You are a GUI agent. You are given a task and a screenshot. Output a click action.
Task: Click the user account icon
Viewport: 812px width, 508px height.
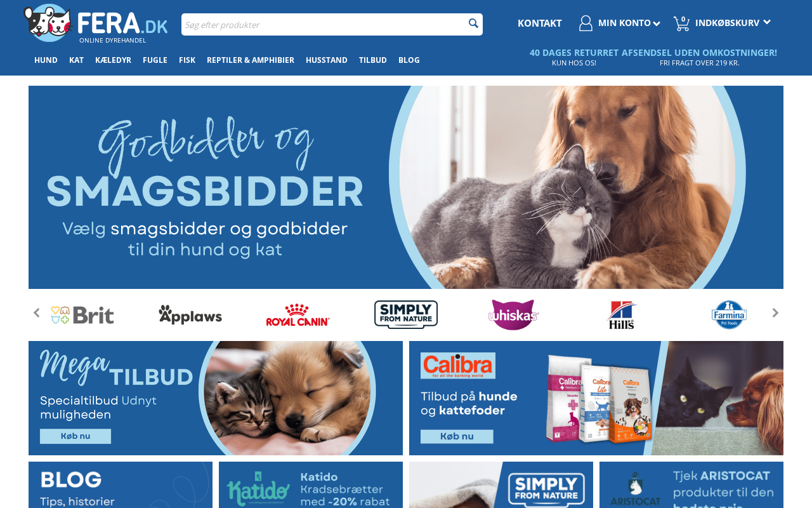click(x=586, y=23)
